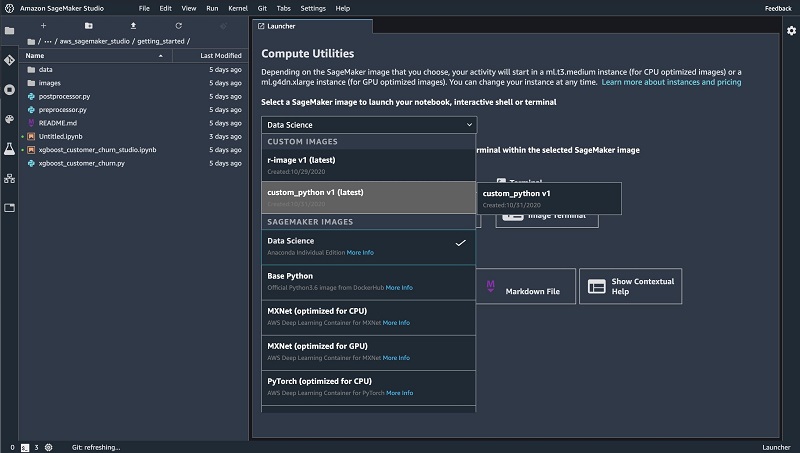Click the Feedback button

[778, 8]
